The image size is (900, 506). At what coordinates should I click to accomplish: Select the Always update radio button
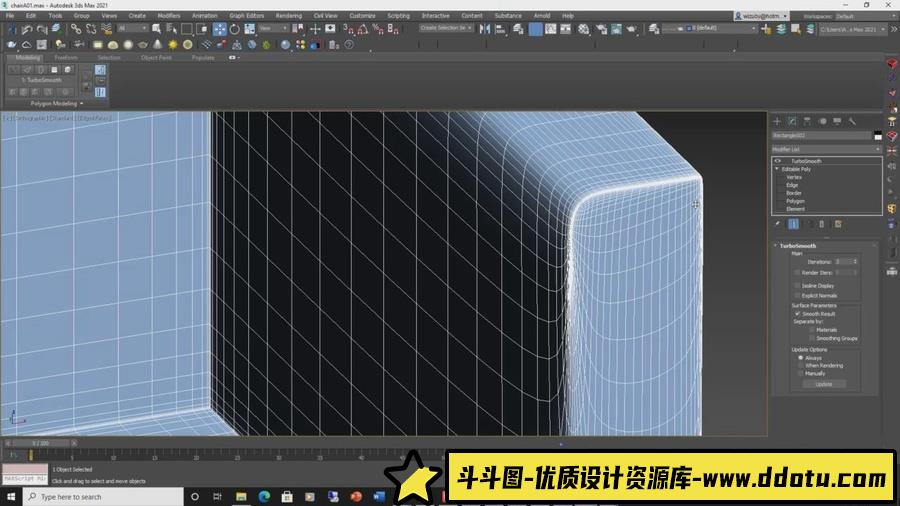click(801, 357)
